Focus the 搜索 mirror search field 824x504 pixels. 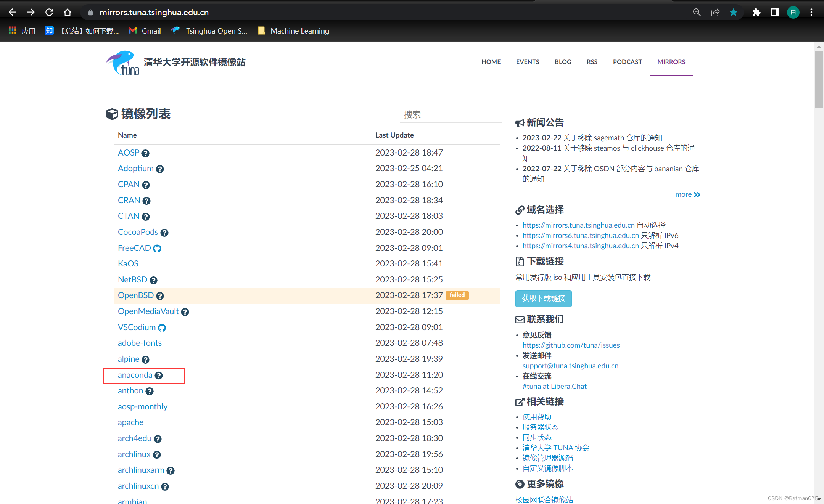(451, 115)
